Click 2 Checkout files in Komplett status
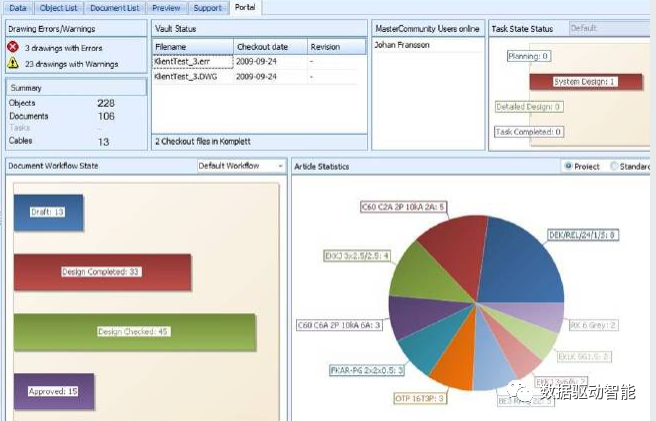 (x=203, y=141)
